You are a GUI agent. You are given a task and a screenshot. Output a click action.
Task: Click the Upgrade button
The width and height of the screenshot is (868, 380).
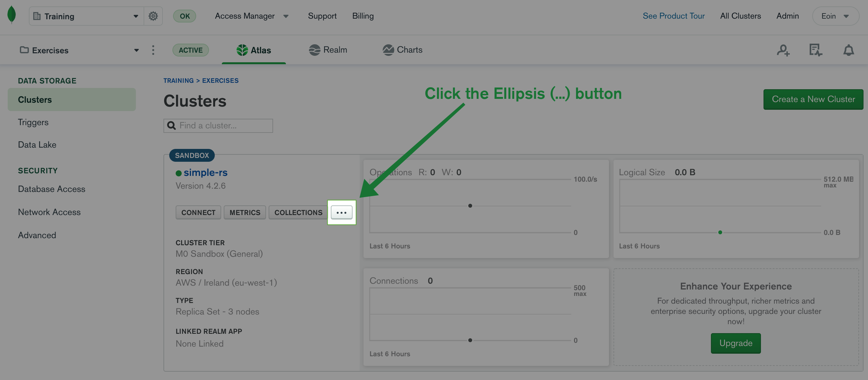point(736,343)
